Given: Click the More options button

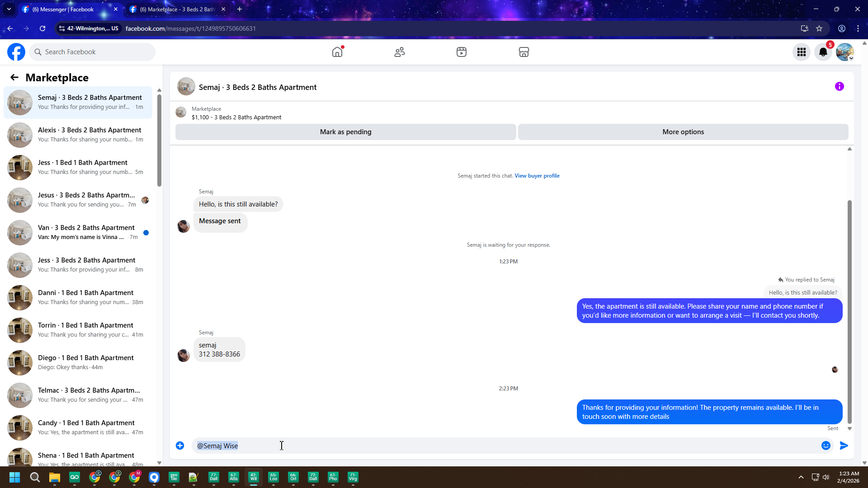Looking at the screenshot, I should [x=683, y=132].
